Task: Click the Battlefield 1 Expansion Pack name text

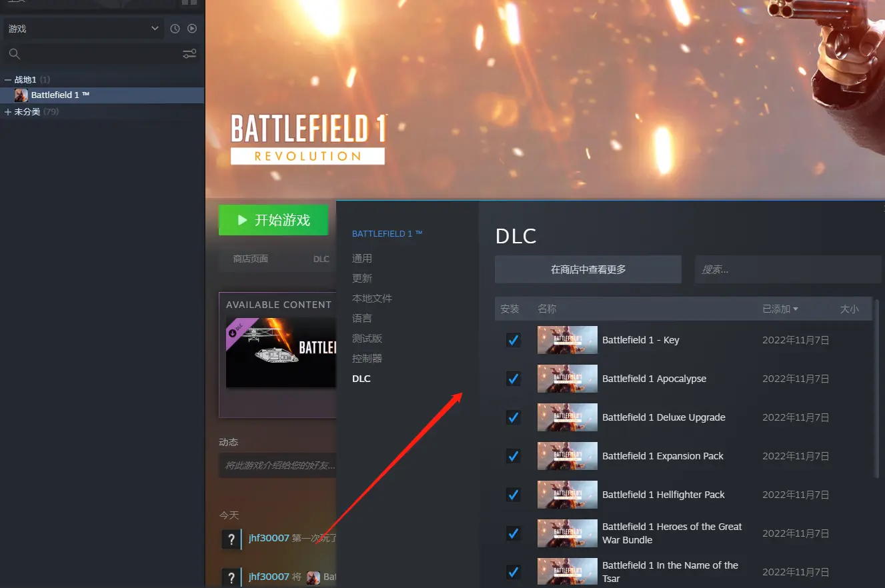Action: click(663, 456)
